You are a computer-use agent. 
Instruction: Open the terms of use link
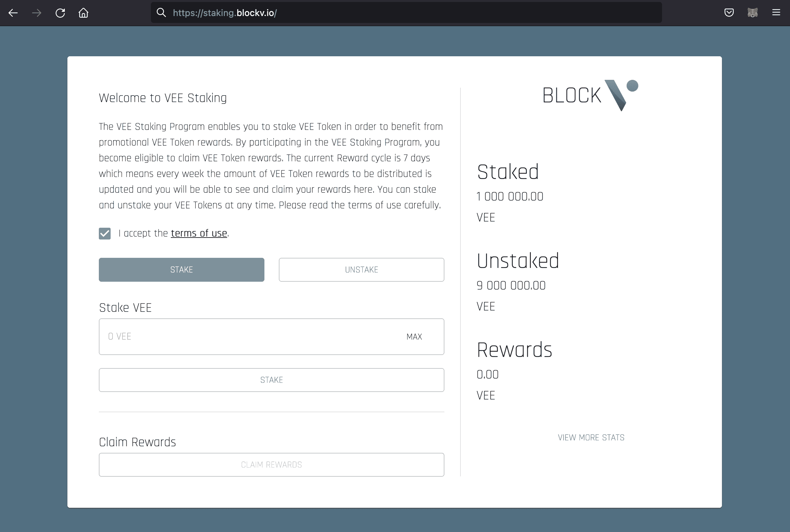click(199, 233)
